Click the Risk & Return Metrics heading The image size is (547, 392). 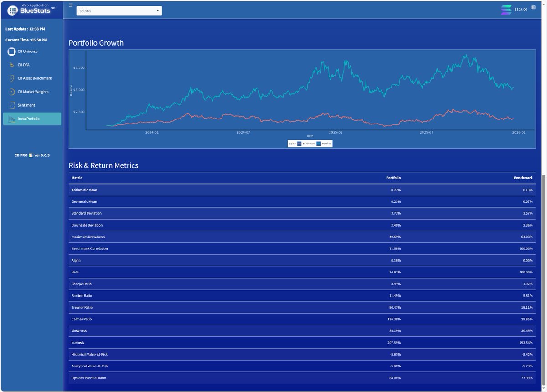click(x=103, y=165)
